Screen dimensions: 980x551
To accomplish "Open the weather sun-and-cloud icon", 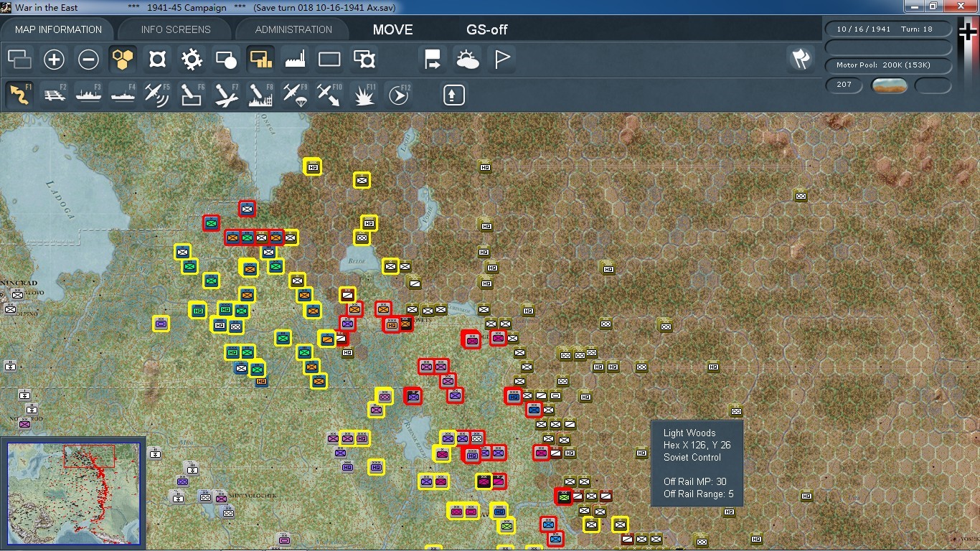I will (x=467, y=59).
